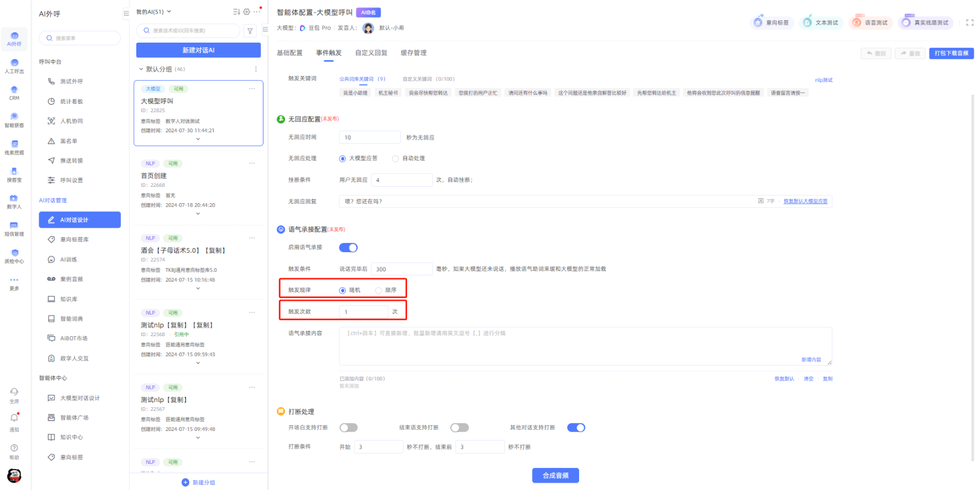Click the 无回应时间 input field
980x490 pixels.
[x=370, y=137]
